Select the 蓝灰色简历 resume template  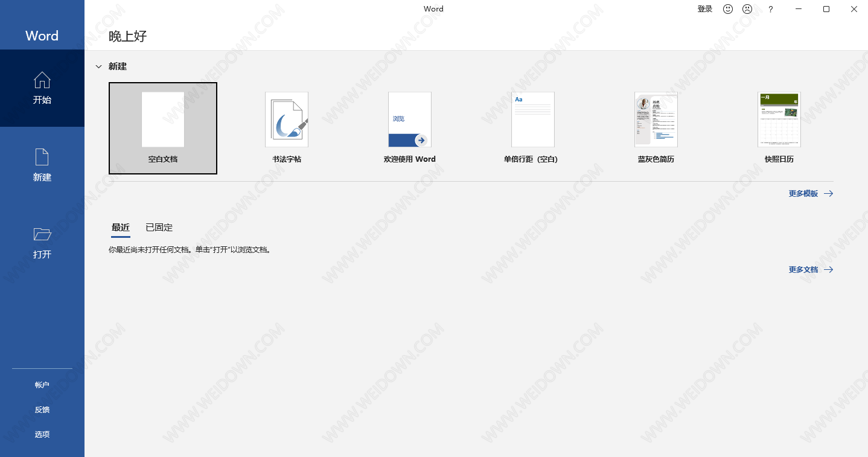point(656,128)
